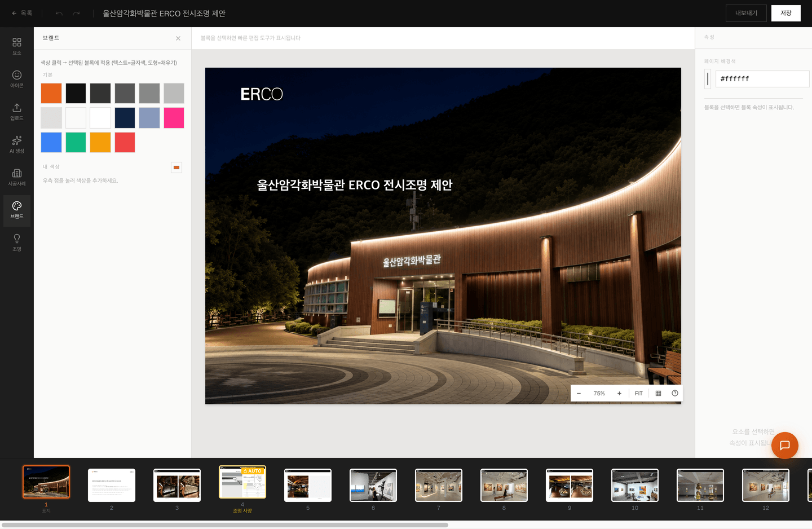Open the 조명 lightbulb panel
Viewport: 812px width, 529px height.
[17, 243]
